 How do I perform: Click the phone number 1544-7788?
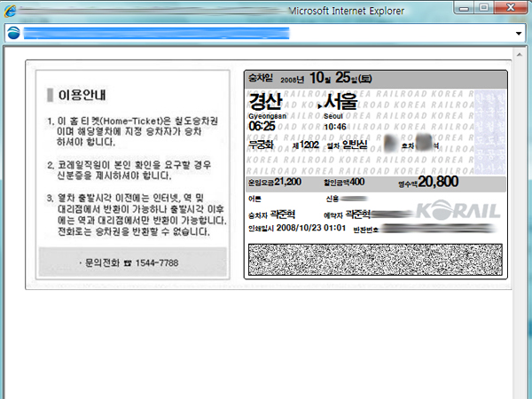[157, 263]
